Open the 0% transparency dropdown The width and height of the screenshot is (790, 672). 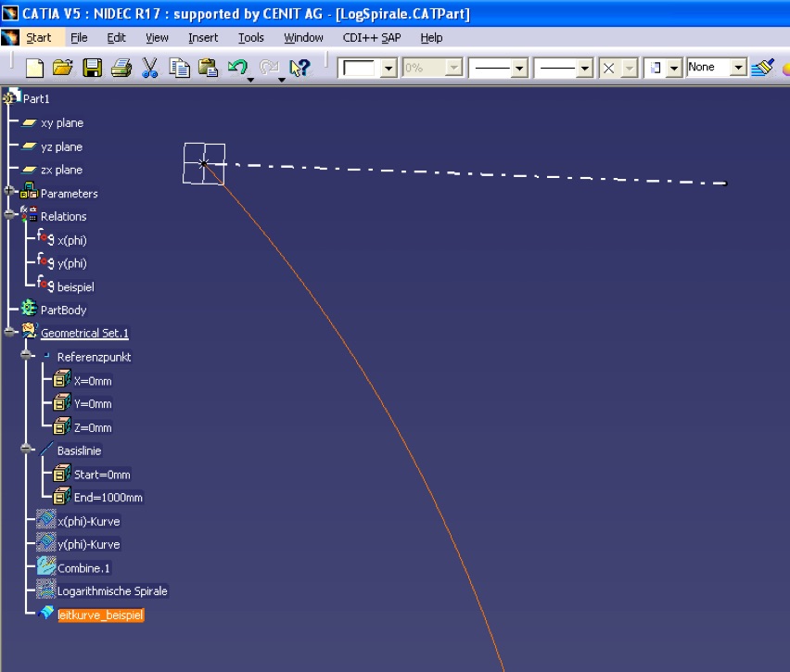[x=454, y=68]
